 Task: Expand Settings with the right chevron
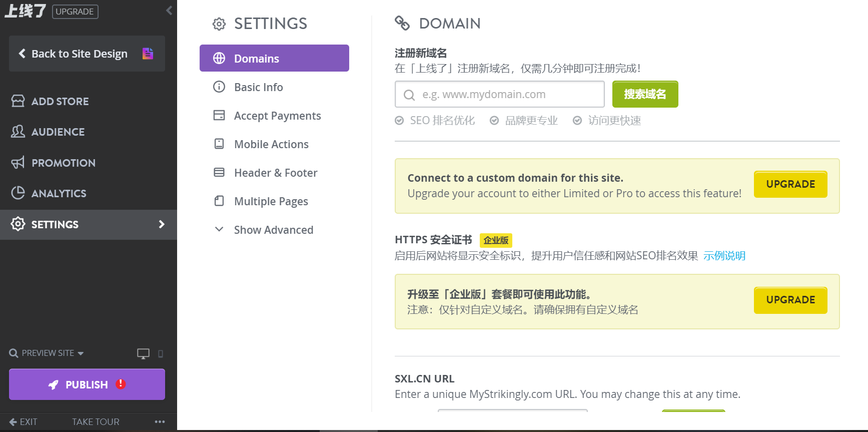click(x=162, y=224)
